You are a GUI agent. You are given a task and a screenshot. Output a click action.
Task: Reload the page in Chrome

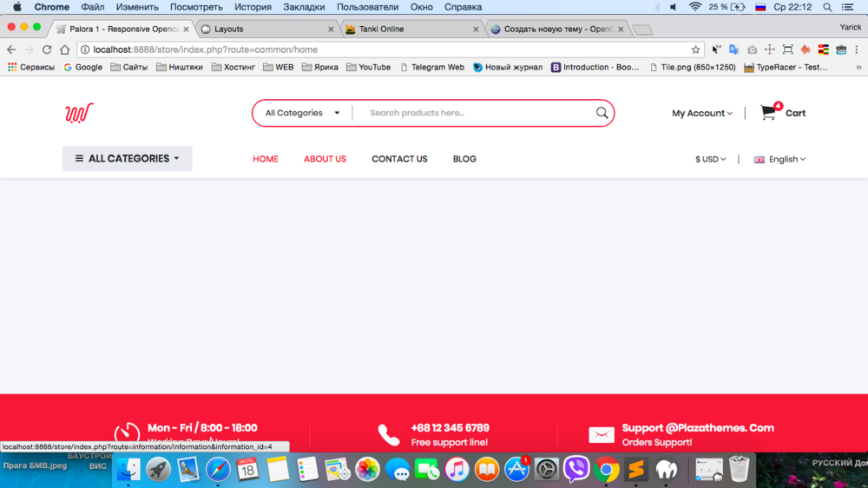tap(47, 49)
